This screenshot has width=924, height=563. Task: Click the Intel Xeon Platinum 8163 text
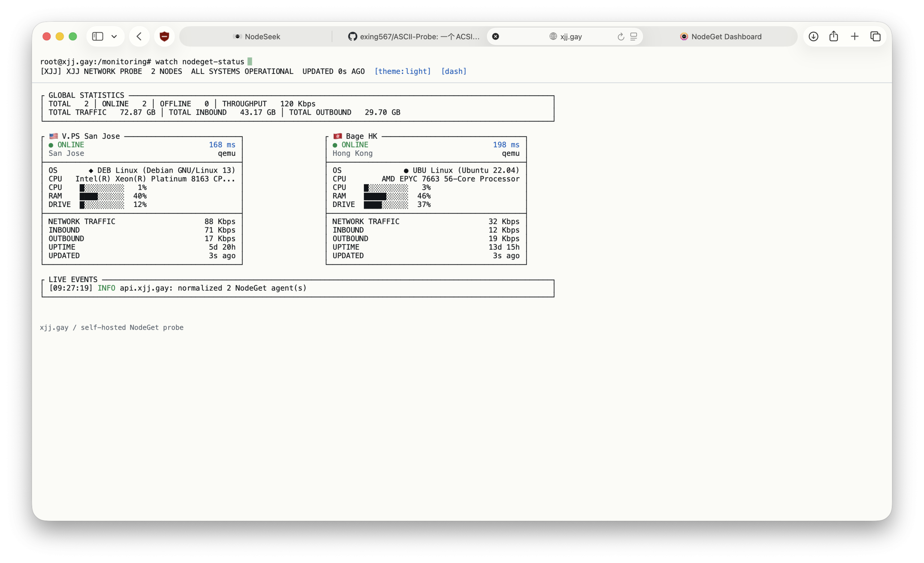click(155, 179)
